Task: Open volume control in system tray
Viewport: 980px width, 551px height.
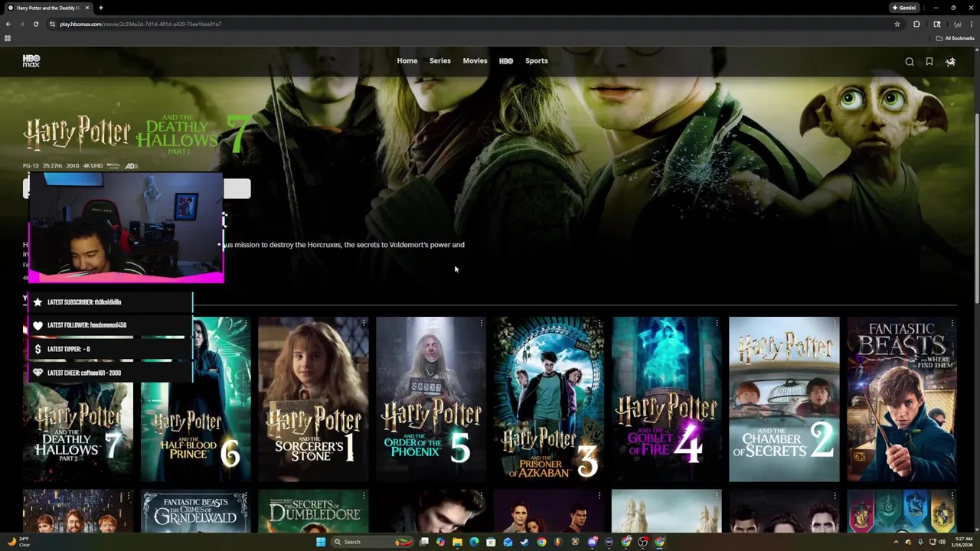Action: [x=942, y=542]
